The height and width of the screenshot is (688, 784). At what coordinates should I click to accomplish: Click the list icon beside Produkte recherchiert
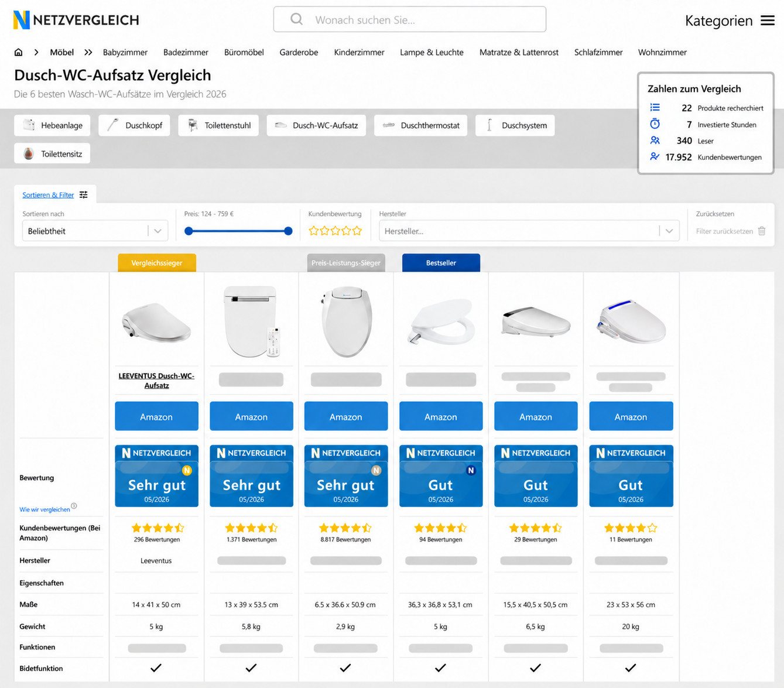tap(655, 108)
